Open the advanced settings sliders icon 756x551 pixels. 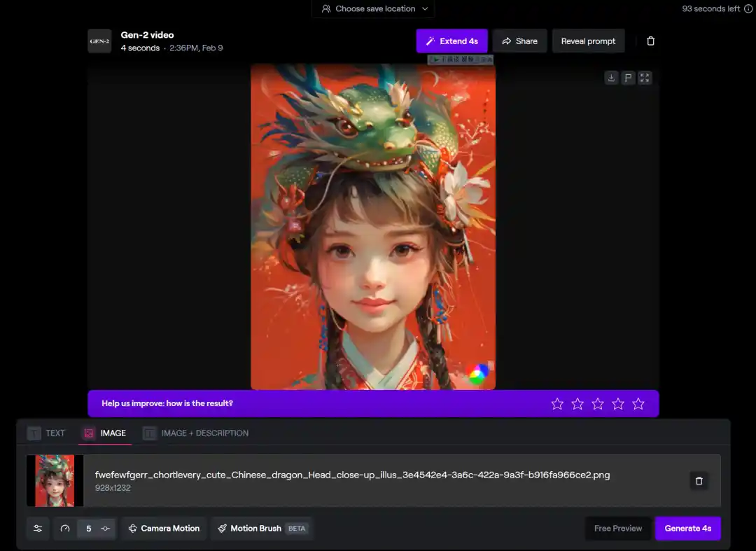pyautogui.click(x=38, y=529)
